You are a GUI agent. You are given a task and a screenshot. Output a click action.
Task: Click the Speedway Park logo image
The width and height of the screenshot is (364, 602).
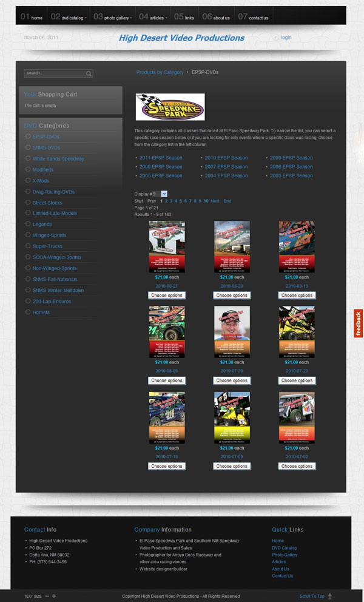(170, 107)
